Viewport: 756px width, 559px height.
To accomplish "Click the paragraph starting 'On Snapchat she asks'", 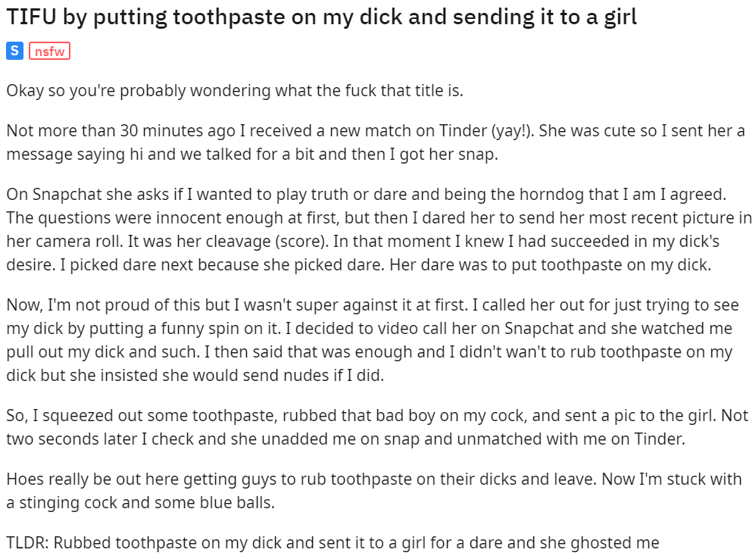I will (379, 230).
